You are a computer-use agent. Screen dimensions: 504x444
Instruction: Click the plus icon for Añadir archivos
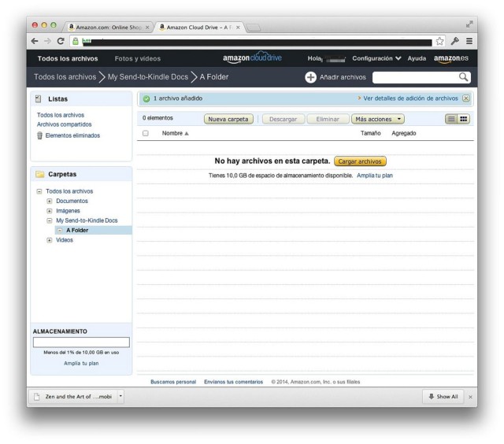[x=310, y=77]
